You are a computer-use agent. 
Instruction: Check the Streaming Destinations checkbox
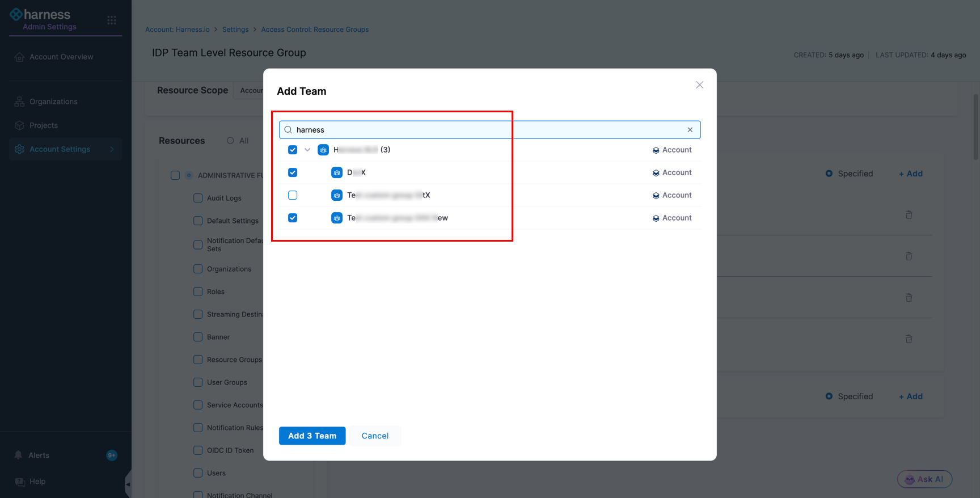pos(198,314)
